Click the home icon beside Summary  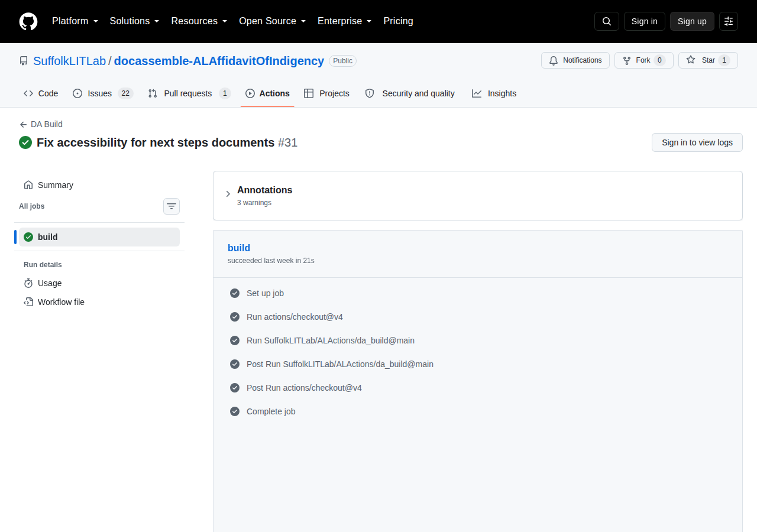pyautogui.click(x=28, y=185)
